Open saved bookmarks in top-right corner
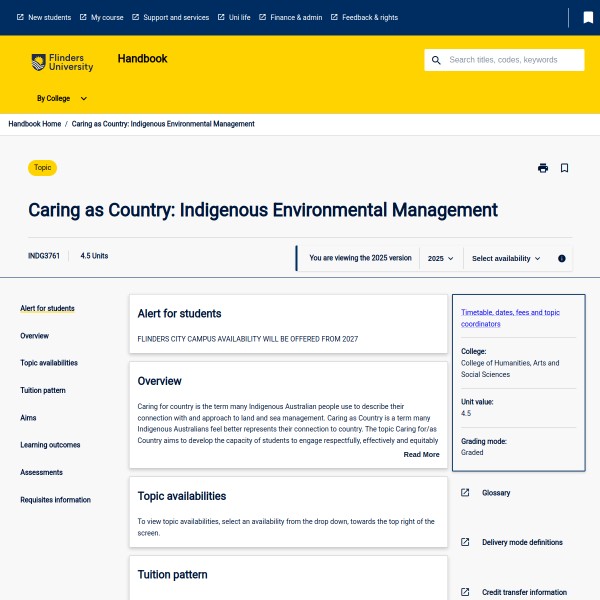 [588, 17]
